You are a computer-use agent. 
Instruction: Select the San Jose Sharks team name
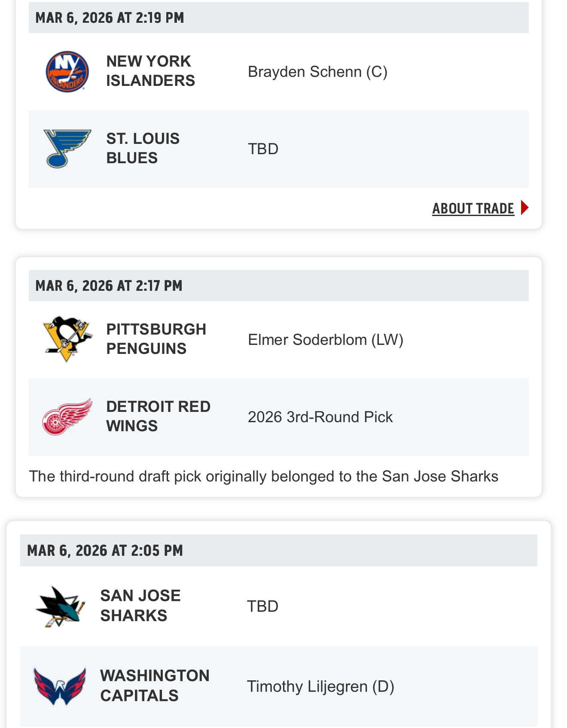point(140,606)
